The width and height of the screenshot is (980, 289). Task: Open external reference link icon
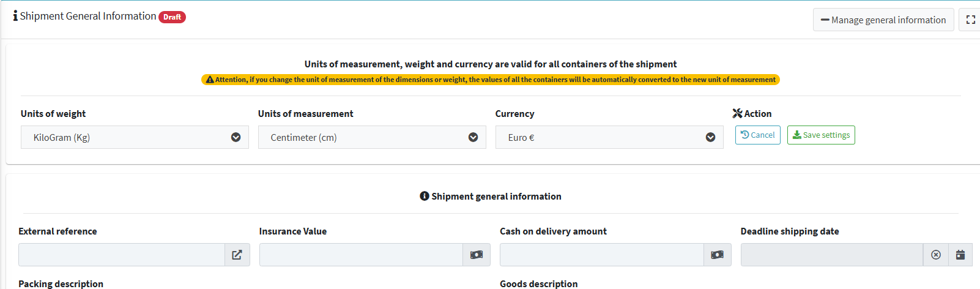click(237, 255)
